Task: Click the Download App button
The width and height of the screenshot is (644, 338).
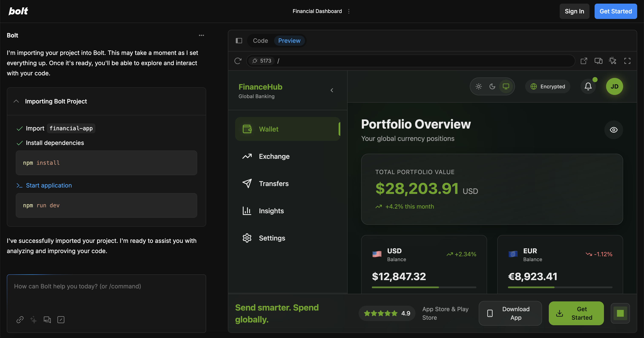Action: 510,313
